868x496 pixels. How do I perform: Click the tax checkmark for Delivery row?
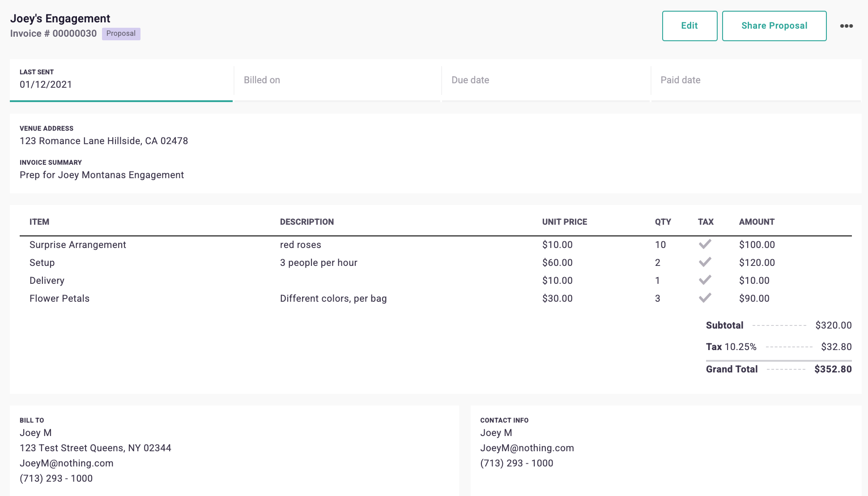coord(705,280)
